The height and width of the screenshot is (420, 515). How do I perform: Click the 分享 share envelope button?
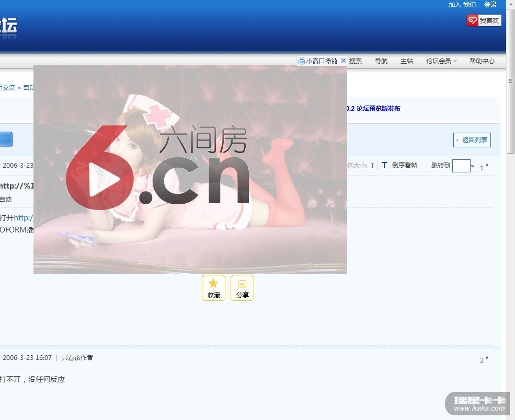(243, 288)
